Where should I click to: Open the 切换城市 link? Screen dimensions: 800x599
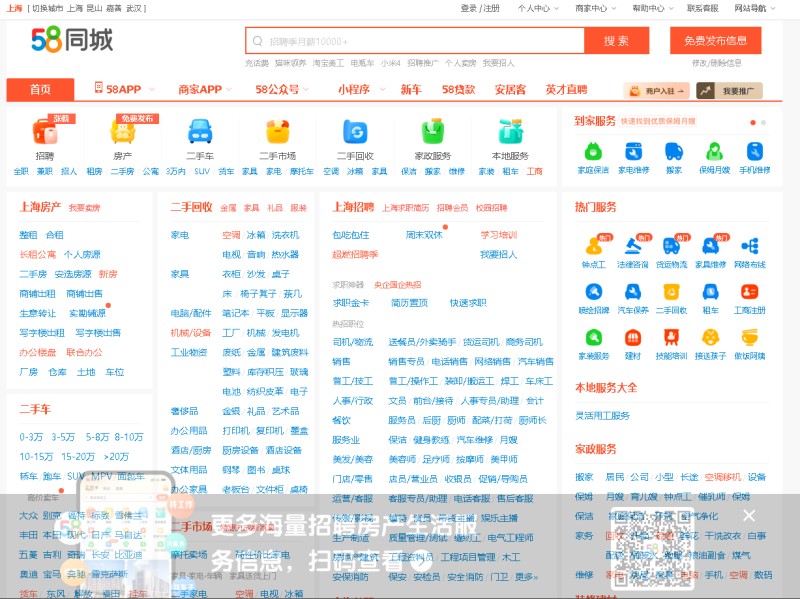click(47, 8)
